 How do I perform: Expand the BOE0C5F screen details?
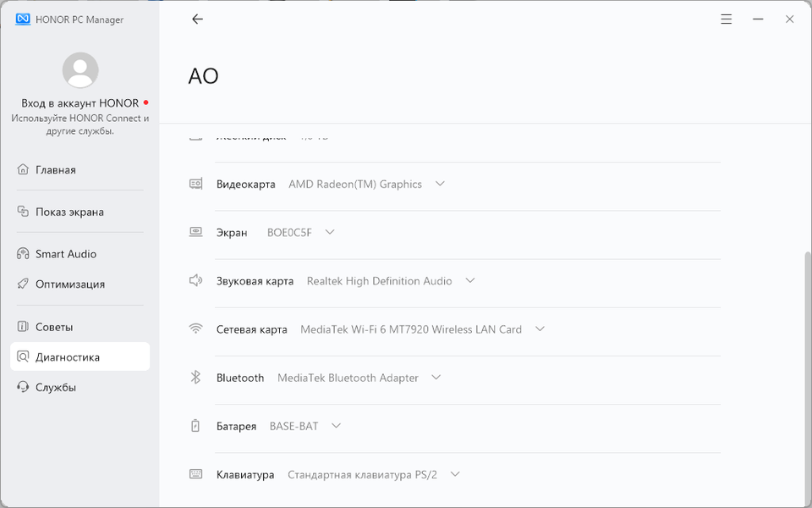click(330, 232)
